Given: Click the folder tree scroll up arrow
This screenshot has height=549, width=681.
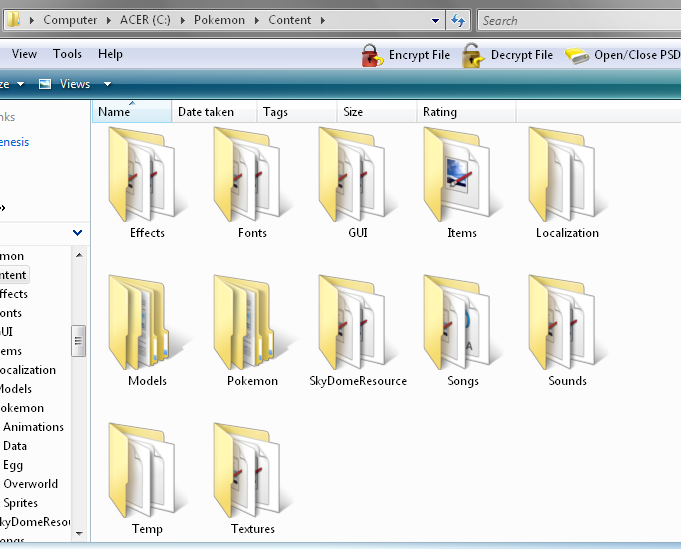Looking at the screenshot, I should point(79,255).
